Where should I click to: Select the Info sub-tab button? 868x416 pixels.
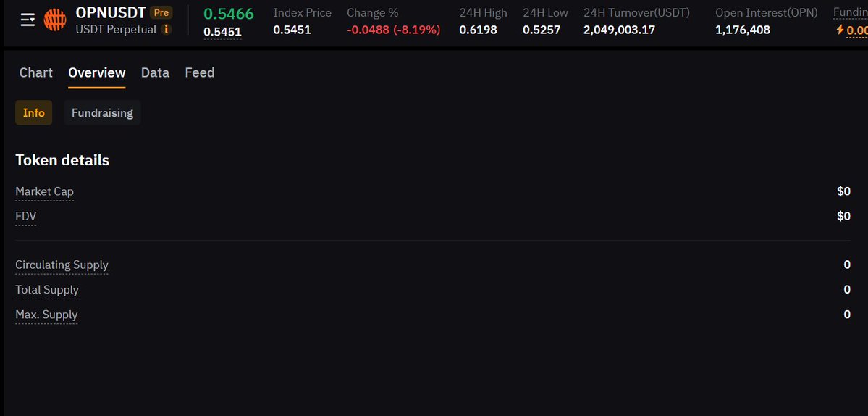[34, 112]
